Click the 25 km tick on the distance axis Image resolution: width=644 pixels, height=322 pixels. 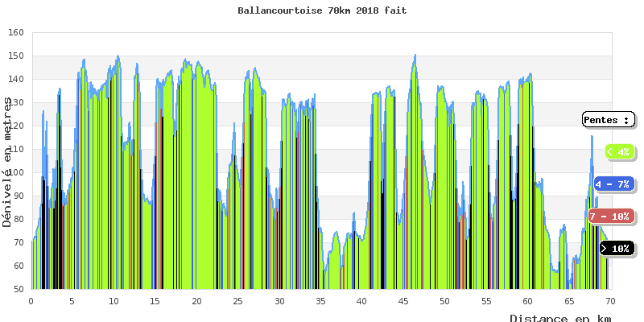(x=237, y=300)
